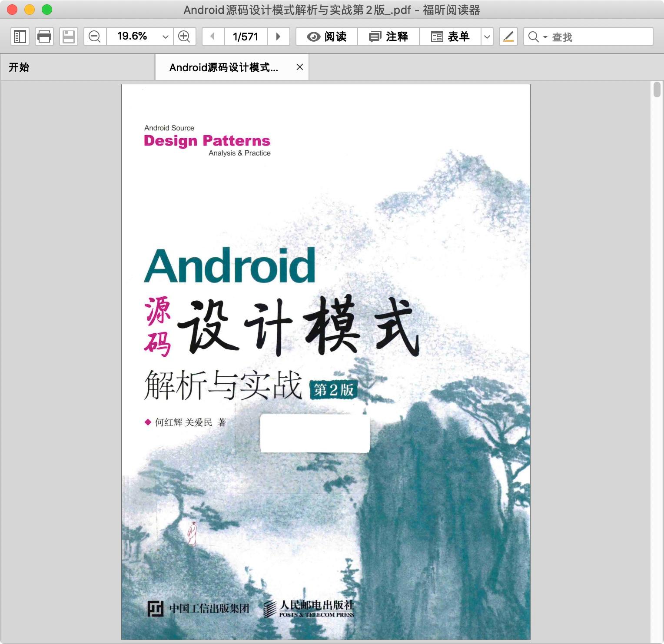Click the '人民邮电出版社' publisher logo

click(309, 608)
